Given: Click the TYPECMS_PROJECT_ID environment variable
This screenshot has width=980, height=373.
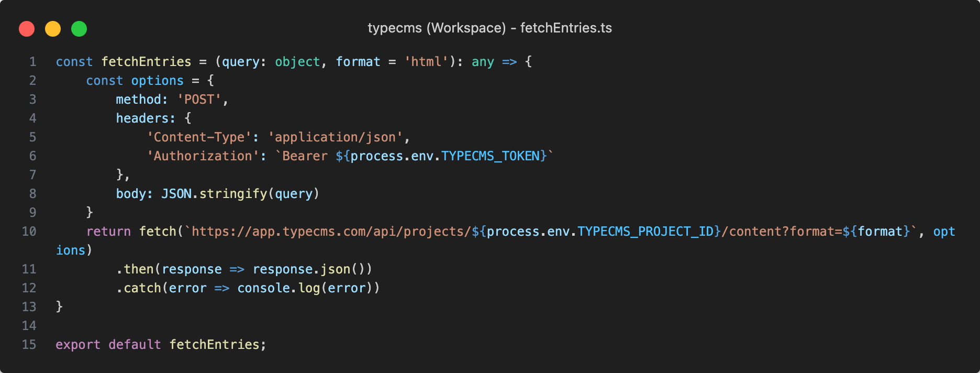Looking at the screenshot, I should pos(645,232).
